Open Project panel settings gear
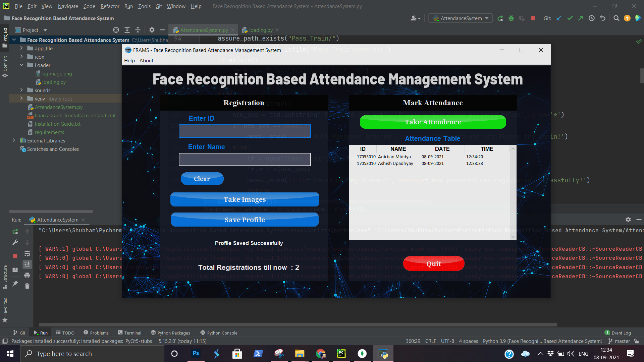The height and width of the screenshot is (362, 644). (152, 30)
